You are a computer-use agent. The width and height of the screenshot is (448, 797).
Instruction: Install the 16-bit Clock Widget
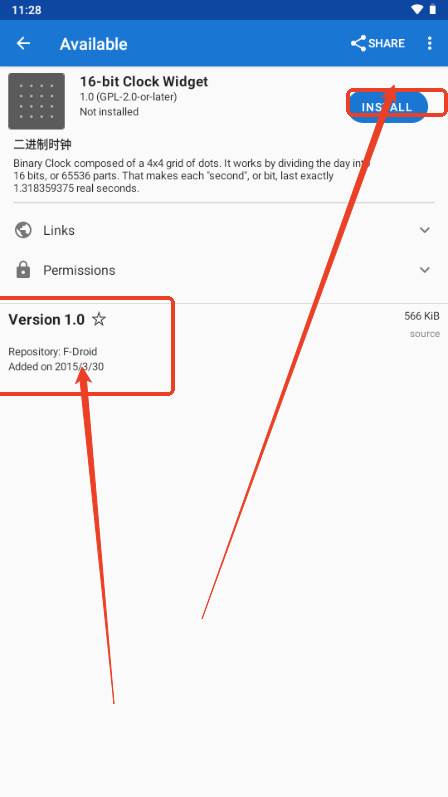tap(387, 107)
